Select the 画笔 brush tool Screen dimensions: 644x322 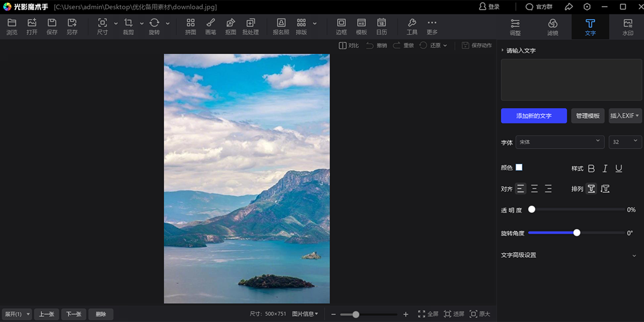coord(210,26)
